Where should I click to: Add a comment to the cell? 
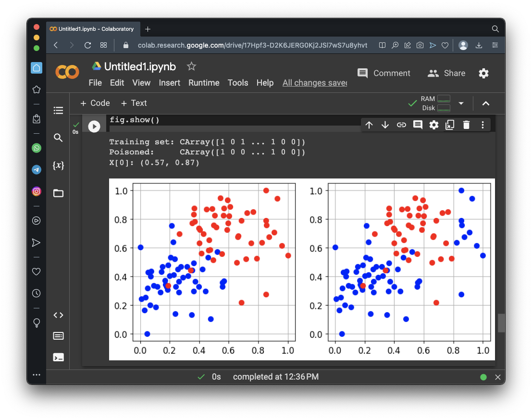(418, 125)
